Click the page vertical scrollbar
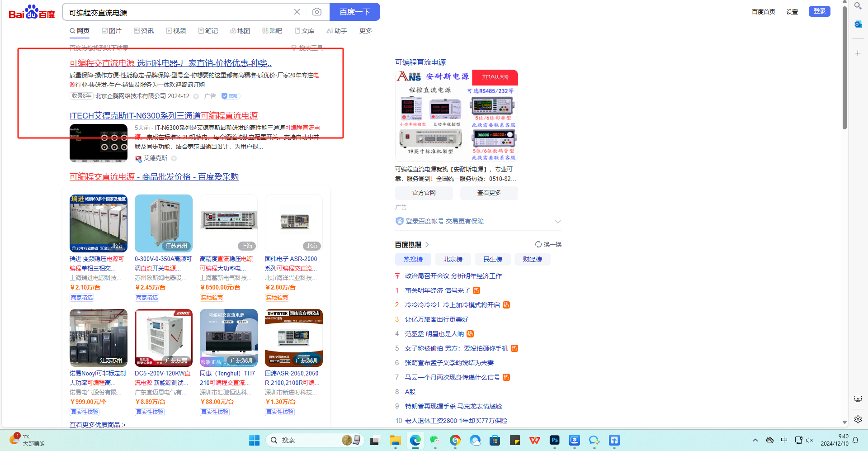 (x=844, y=68)
